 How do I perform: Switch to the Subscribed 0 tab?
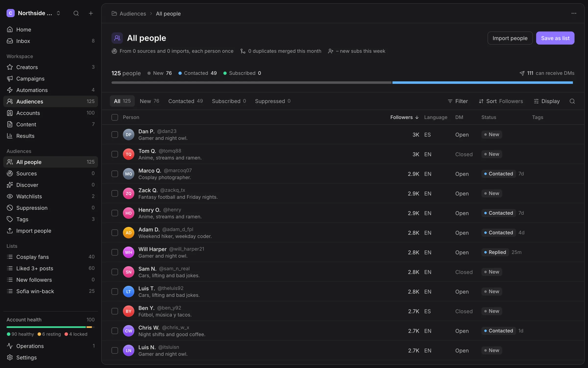point(229,101)
